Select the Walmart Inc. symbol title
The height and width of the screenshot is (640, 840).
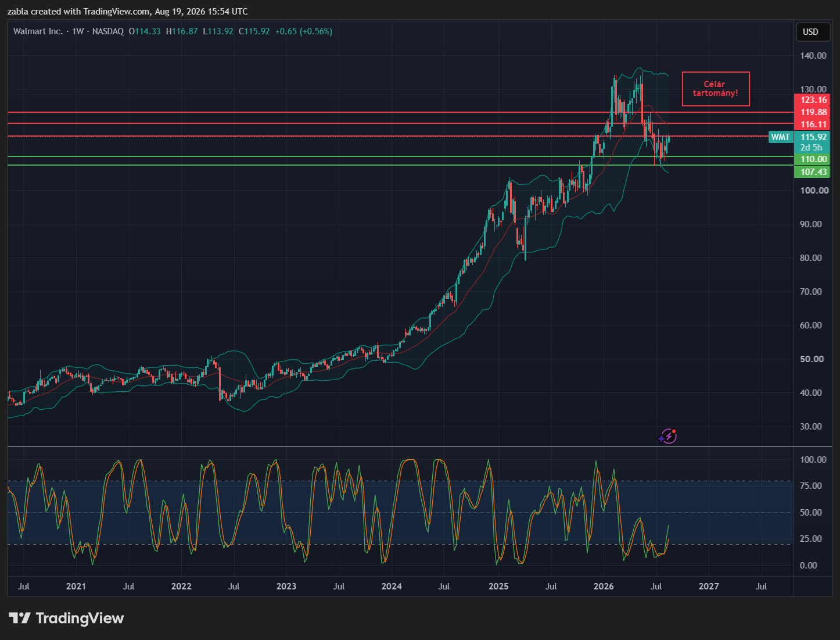point(38,31)
